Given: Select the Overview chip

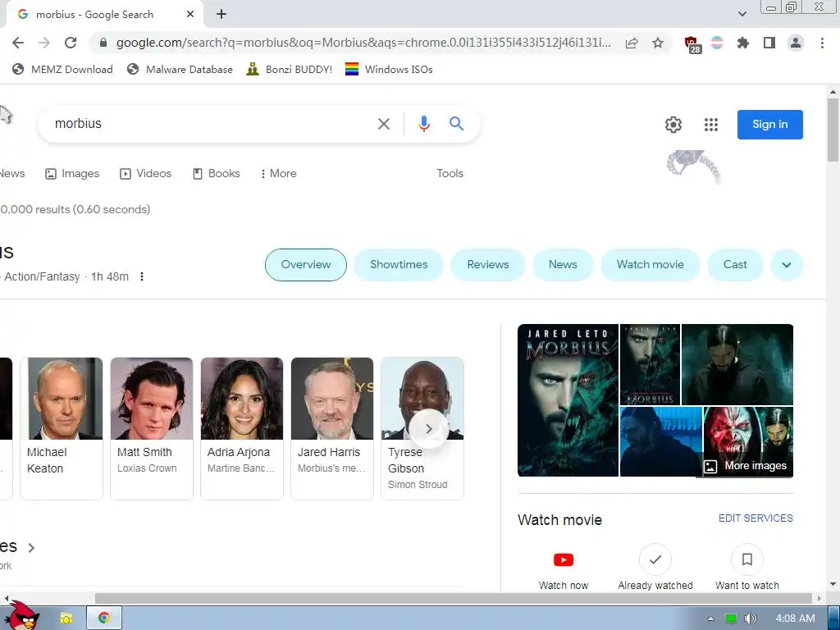Looking at the screenshot, I should [x=306, y=265].
